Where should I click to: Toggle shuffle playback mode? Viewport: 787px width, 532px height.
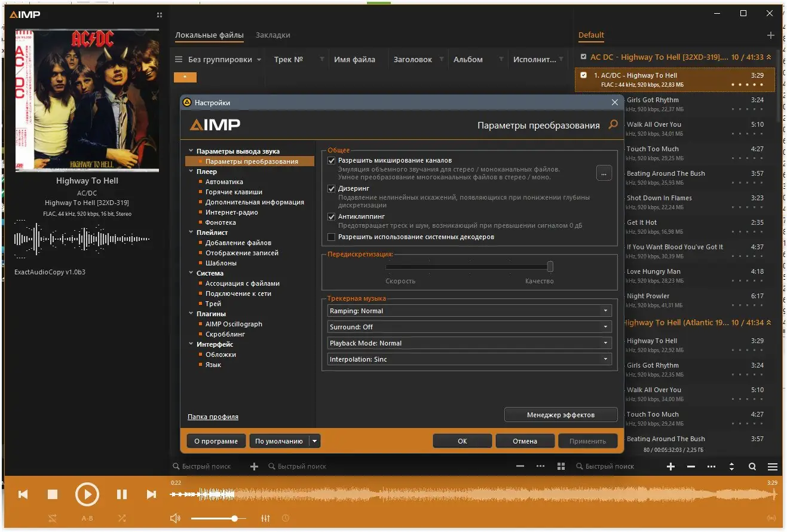(122, 518)
